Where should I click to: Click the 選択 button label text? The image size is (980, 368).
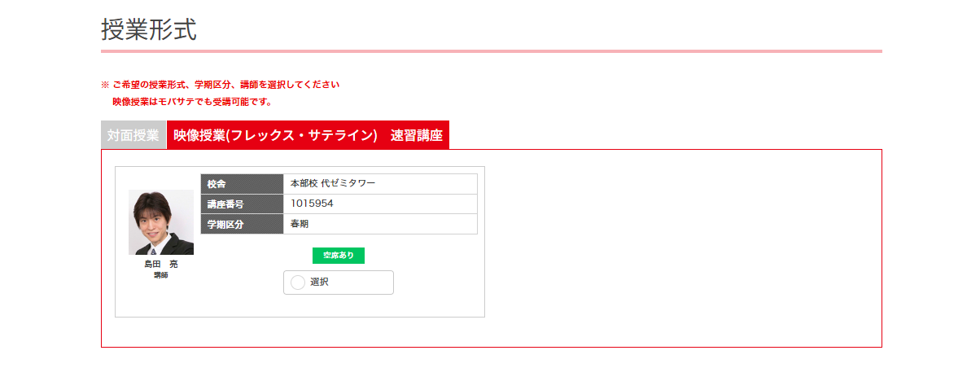[x=320, y=283]
